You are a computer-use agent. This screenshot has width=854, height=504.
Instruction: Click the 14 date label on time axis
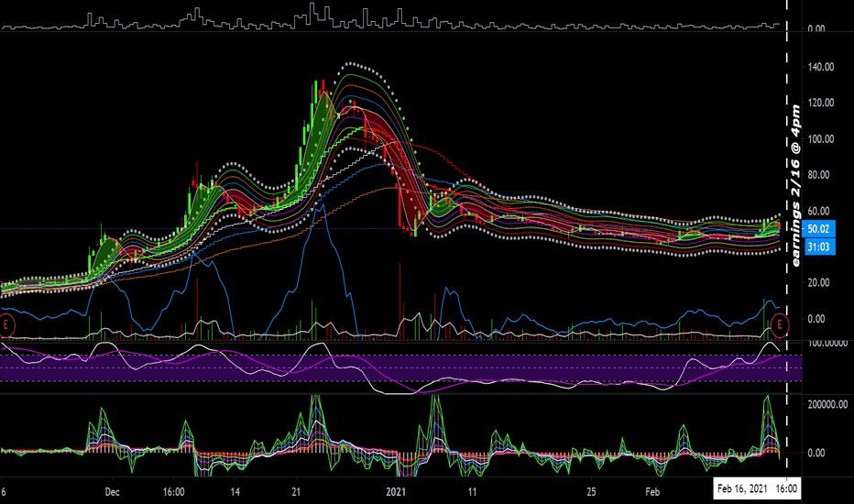(235, 492)
